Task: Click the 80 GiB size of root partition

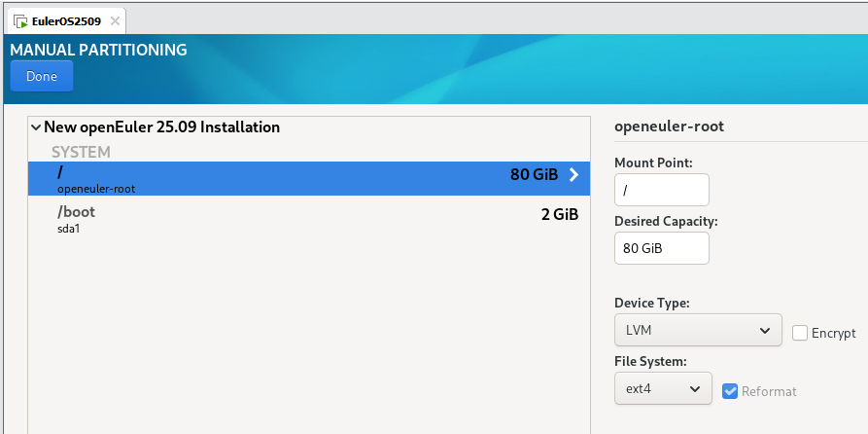Action: 535,175
